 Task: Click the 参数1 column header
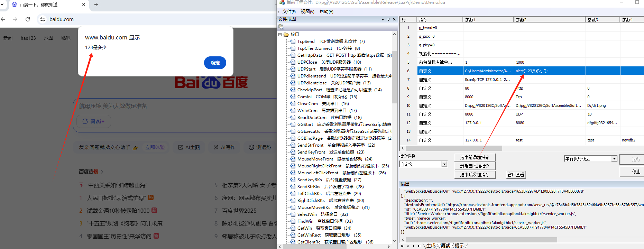click(x=488, y=20)
